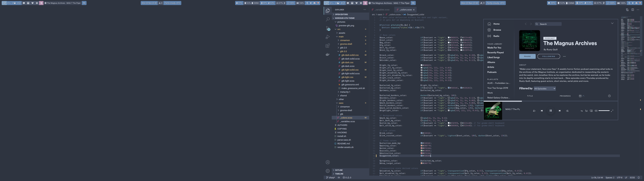Open the notifications bell in status bar

click(x=639, y=178)
